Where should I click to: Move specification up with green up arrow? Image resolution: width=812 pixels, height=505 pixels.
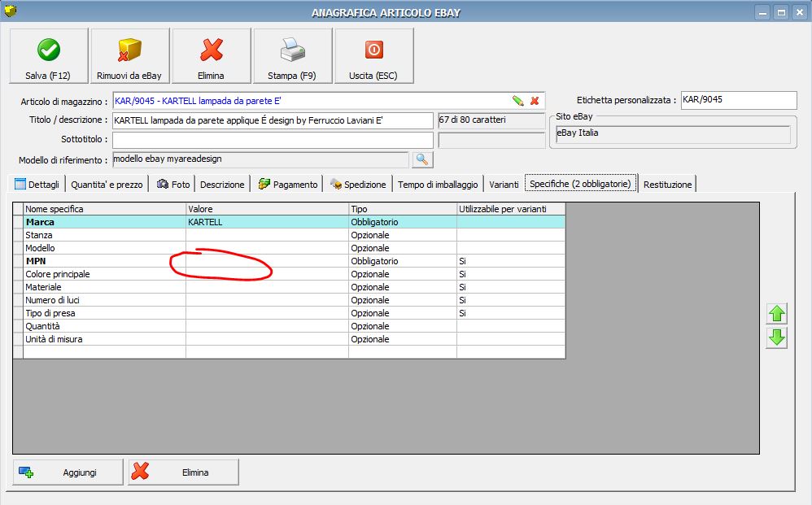777,314
